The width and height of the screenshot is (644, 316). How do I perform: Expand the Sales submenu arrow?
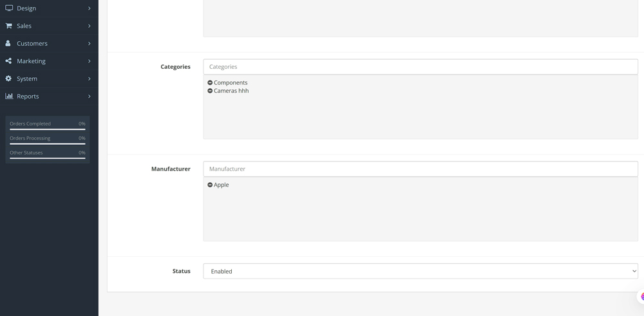click(89, 26)
